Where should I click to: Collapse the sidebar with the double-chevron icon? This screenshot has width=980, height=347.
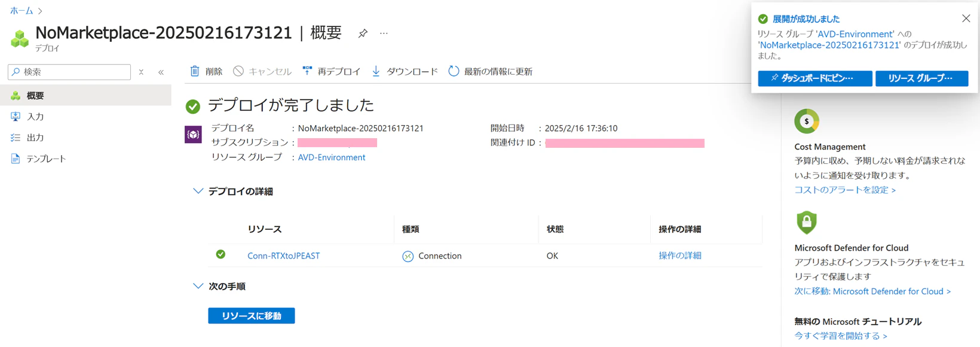pyautogui.click(x=161, y=72)
